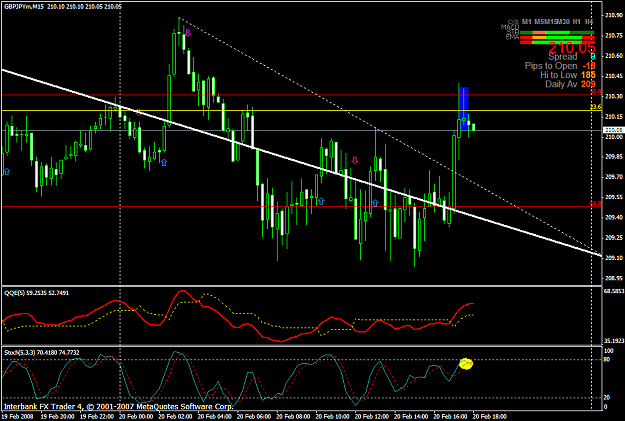Click the blue up arrow near 20 Feb 13:00
Image resolution: width=625 pixels, height=421 pixels.
click(375, 203)
